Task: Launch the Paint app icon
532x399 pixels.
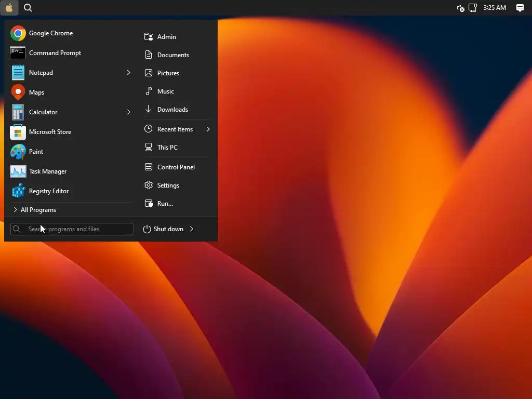Action: coord(18,152)
